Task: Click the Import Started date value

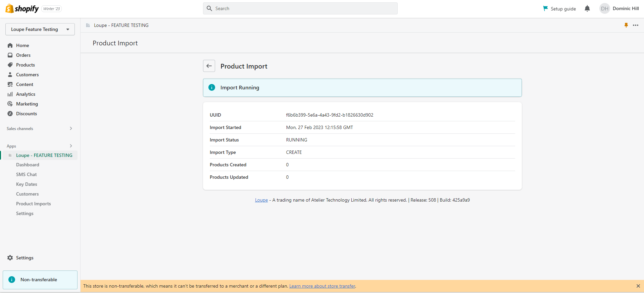Action: pyautogui.click(x=319, y=127)
